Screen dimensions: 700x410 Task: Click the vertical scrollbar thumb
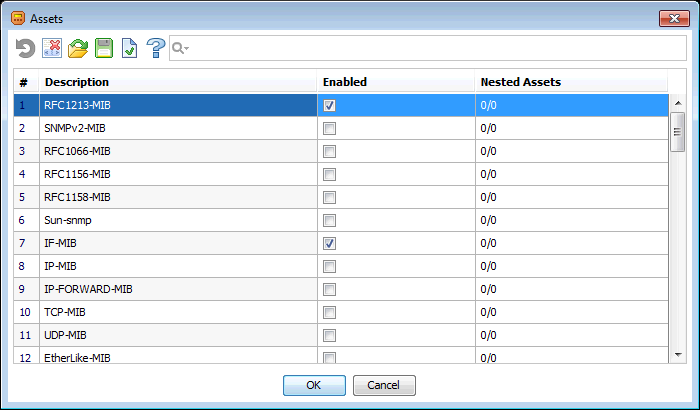[678, 132]
